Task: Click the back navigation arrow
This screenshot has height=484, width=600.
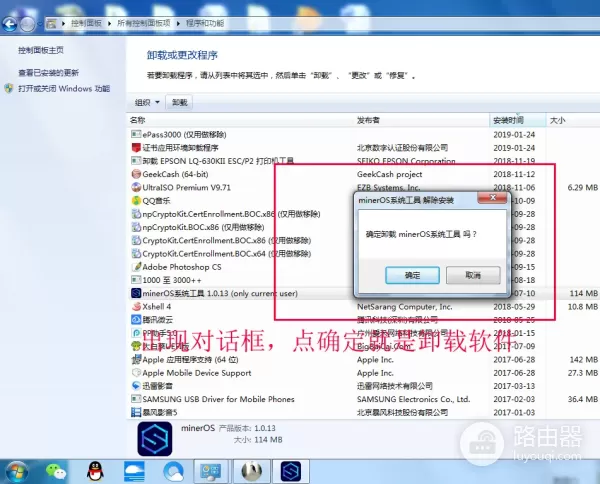Action: pos(10,24)
